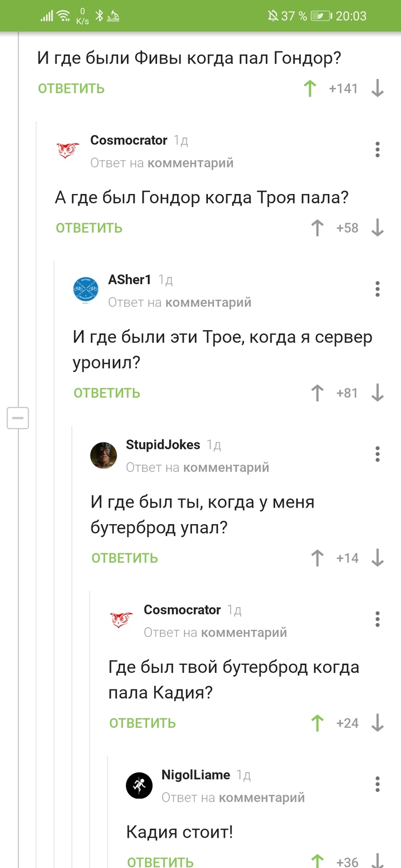Upvote the 'Кадия стоит!' comment
The height and width of the screenshot is (868, 401).
317,861
